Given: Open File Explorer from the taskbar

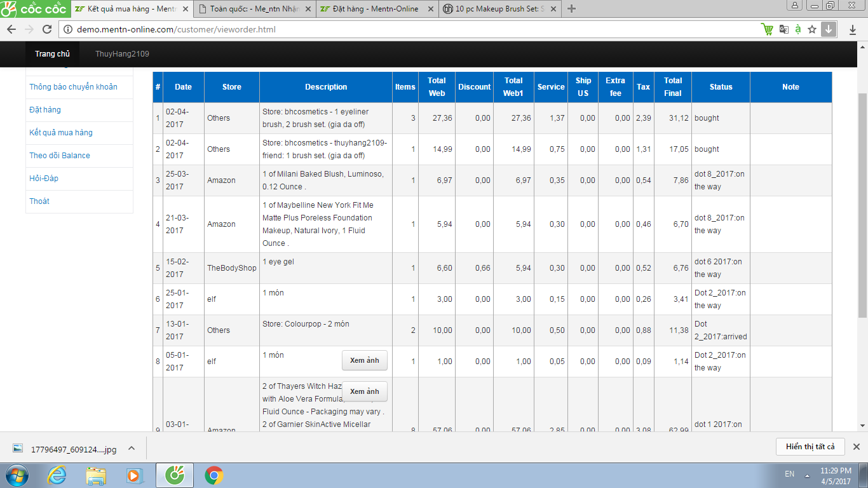Looking at the screenshot, I should coord(96,475).
